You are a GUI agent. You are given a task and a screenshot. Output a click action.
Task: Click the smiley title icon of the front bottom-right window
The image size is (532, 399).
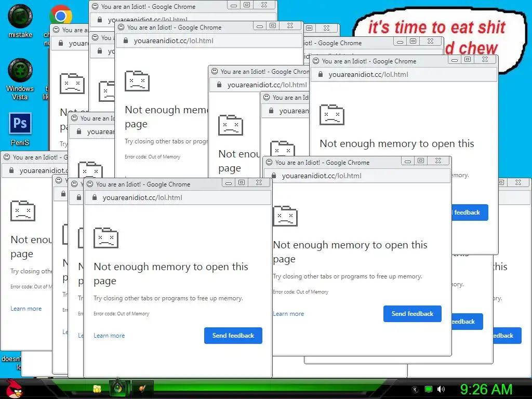tap(269, 162)
